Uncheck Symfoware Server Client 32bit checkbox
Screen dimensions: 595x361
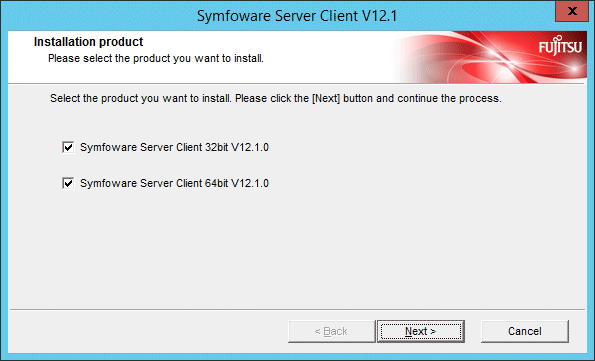68,147
